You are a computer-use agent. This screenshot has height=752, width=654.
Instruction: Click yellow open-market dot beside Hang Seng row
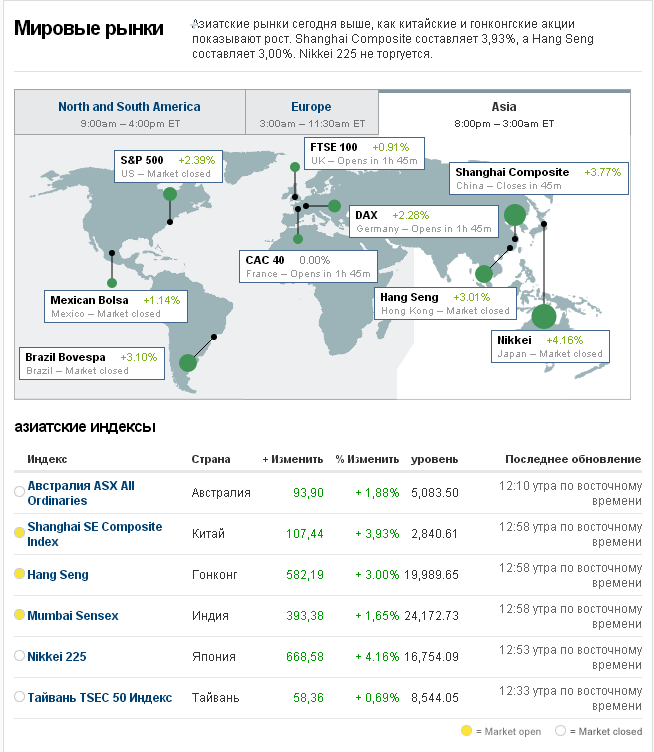coord(19,574)
